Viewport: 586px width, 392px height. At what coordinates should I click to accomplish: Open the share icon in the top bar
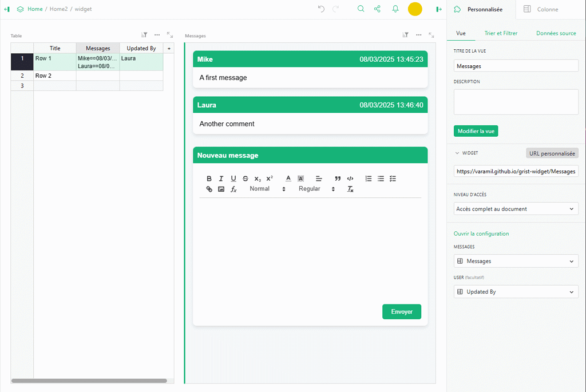coord(377,9)
